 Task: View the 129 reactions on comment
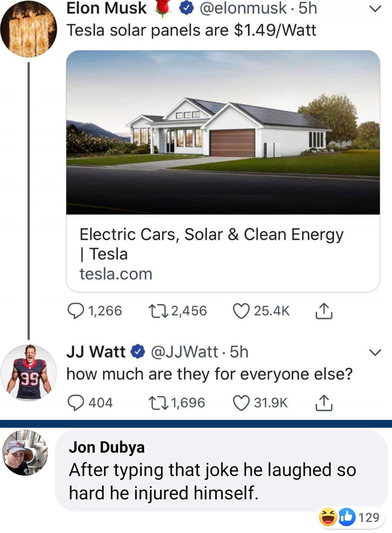[x=351, y=517]
